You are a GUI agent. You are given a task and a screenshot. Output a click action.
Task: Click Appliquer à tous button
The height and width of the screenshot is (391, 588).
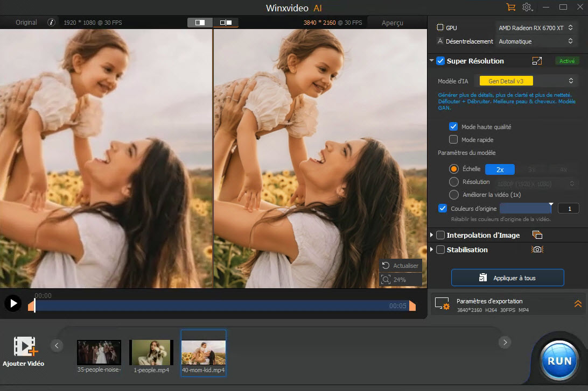point(507,278)
